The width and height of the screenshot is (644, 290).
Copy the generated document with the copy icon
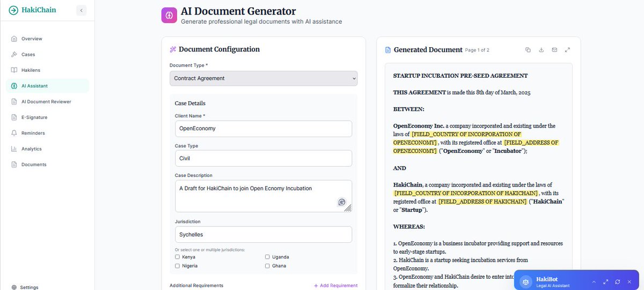click(x=528, y=50)
